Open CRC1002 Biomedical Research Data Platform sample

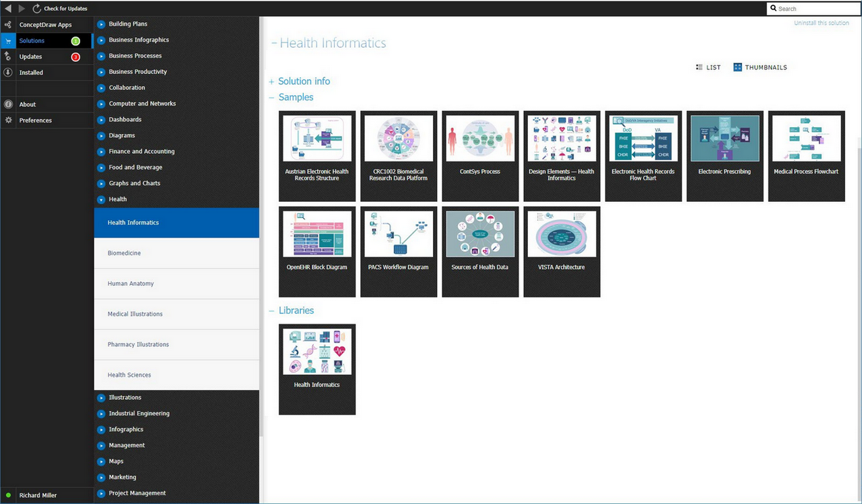coord(399,156)
